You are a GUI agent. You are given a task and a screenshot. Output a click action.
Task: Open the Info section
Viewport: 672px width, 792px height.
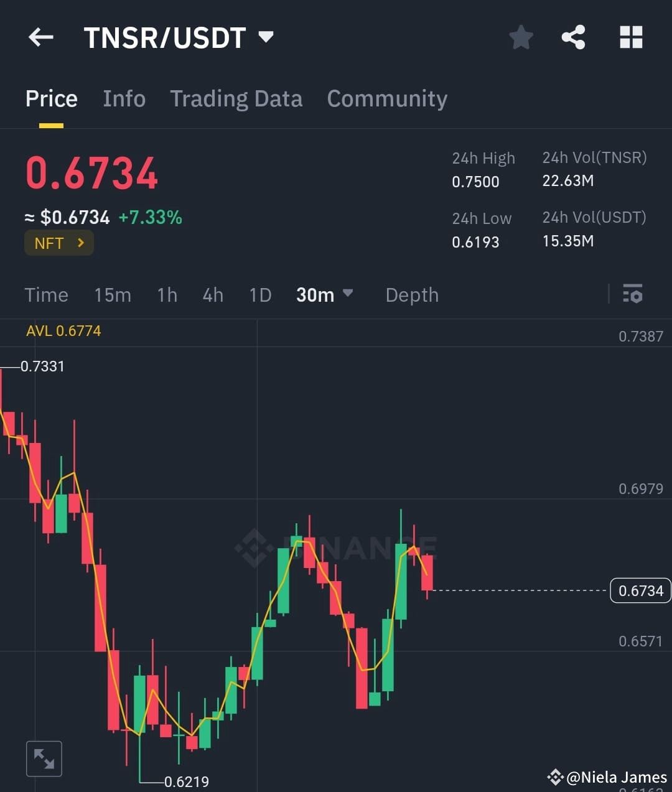[x=124, y=99]
